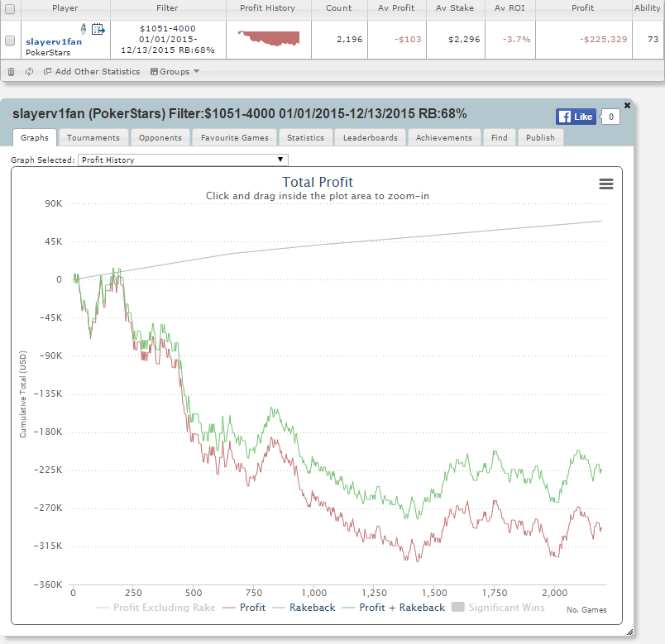Viewport: 665px width, 644px height.
Task: Toggle the Profit legend series
Action: tap(244, 608)
